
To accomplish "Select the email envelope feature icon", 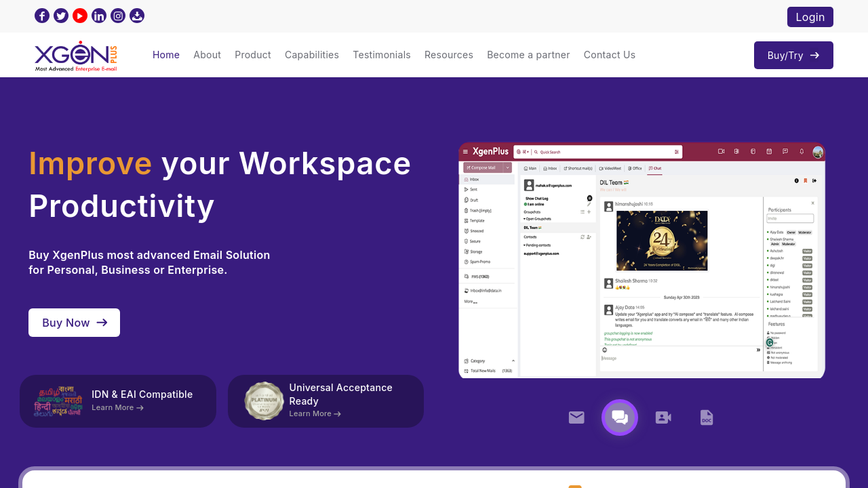I will pos(576,418).
